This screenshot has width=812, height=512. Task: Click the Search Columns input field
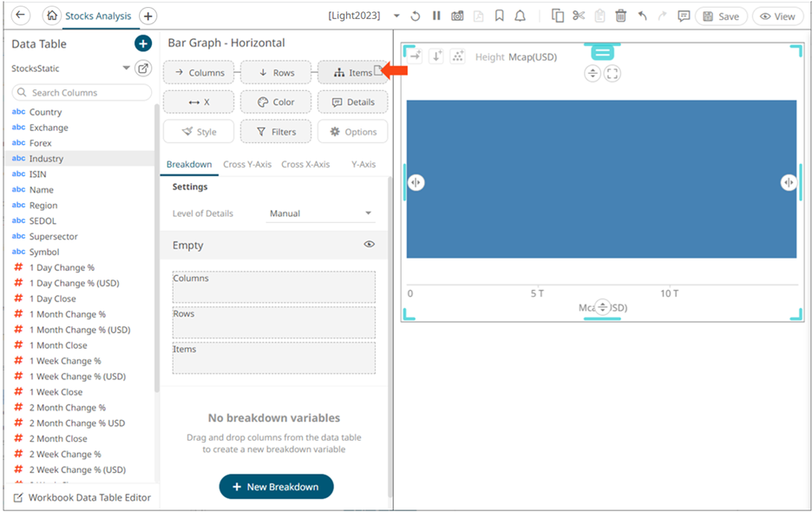82,92
